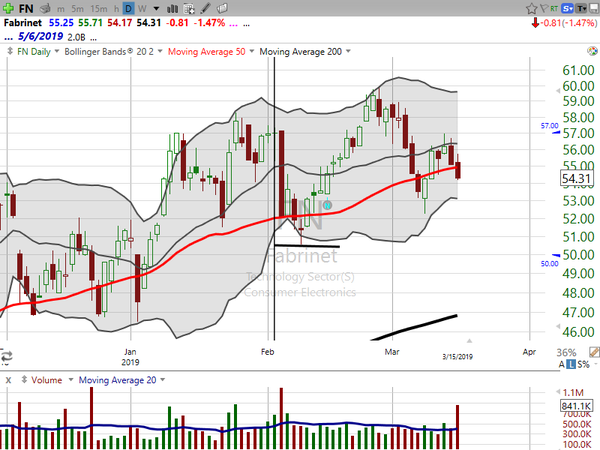The width and height of the screenshot is (600, 450).
Task: Expand the FN Daily dropdown arrow
Action: (x=57, y=51)
